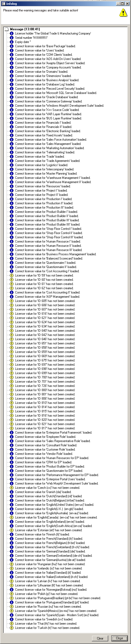Image resolution: width=131 pixels, height=644 pixels.
Task: Select 'Cost Accounting II' loaded message
Action: 47,292
